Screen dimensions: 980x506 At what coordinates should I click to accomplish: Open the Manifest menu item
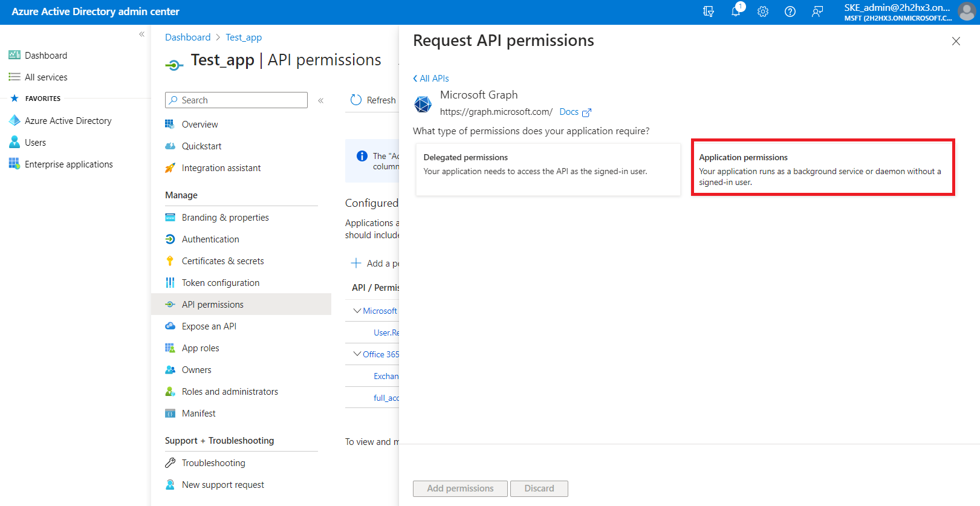tap(198, 414)
